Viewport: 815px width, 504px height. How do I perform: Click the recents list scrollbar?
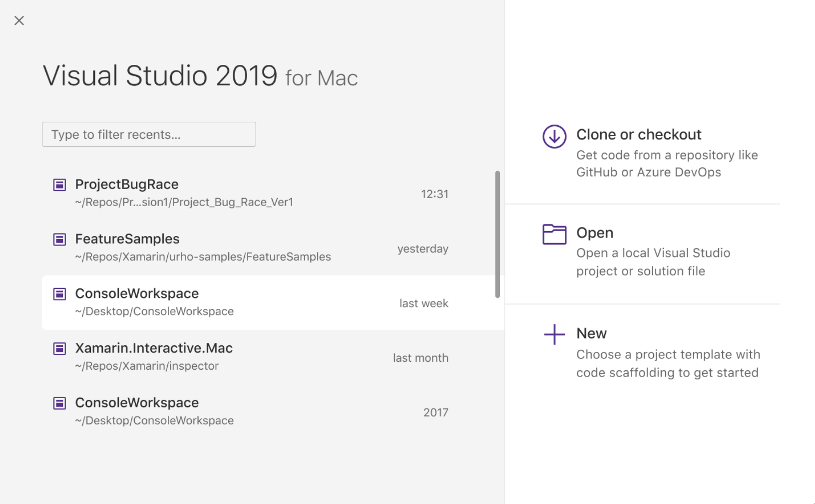click(x=497, y=235)
